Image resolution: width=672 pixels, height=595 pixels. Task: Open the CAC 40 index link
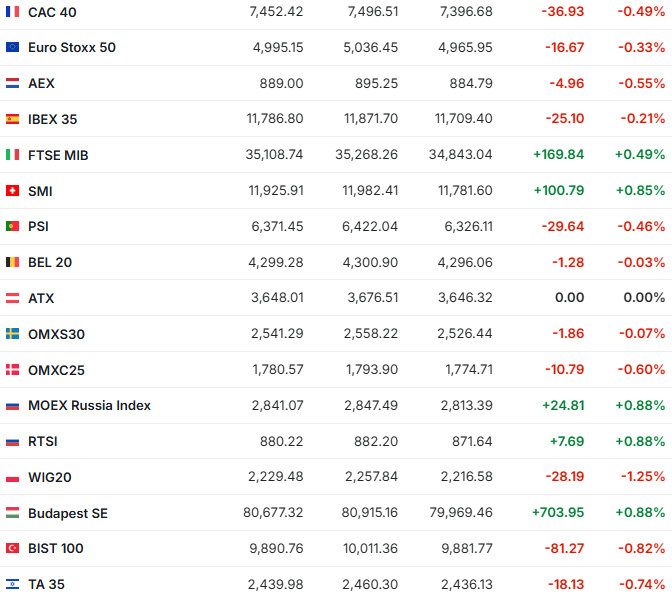tap(52, 12)
